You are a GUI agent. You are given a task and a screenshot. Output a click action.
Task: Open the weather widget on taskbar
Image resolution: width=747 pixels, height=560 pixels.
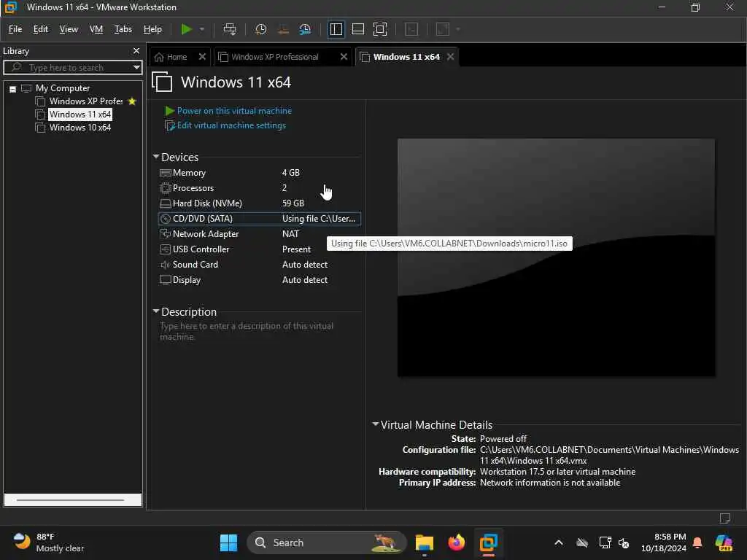pos(47,542)
